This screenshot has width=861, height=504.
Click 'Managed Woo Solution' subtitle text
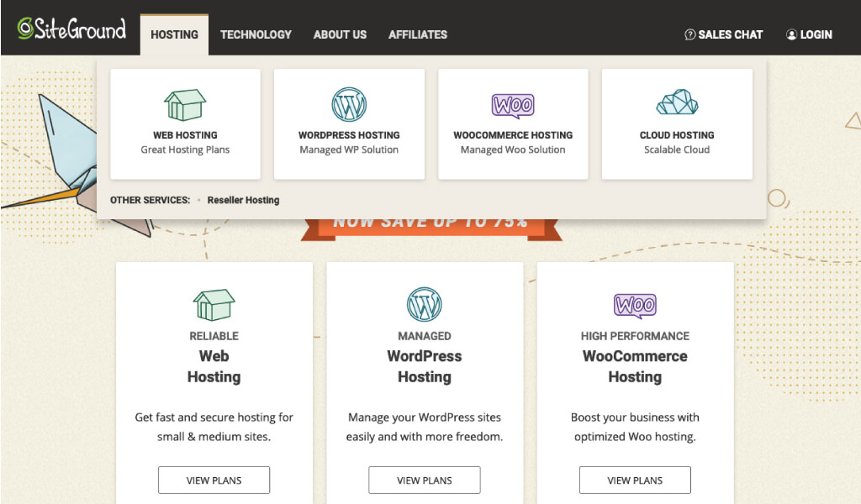pyautogui.click(x=513, y=150)
